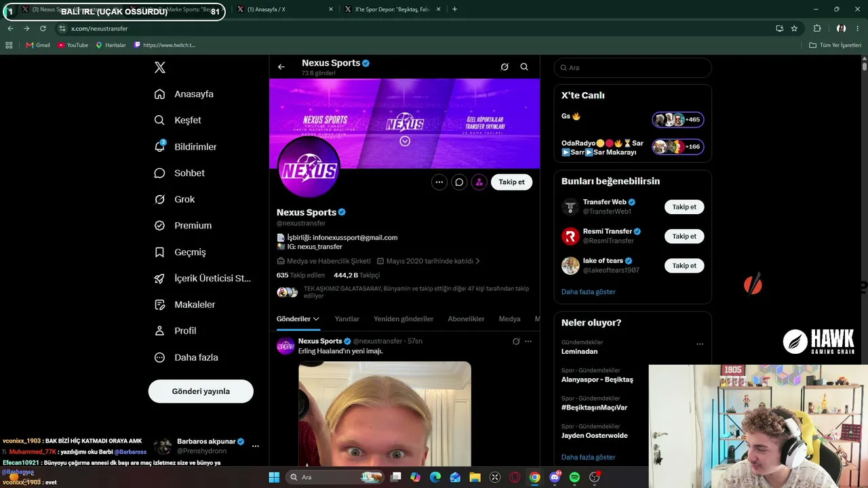
Task: Click the Grok icon in profile header
Action: (505, 67)
